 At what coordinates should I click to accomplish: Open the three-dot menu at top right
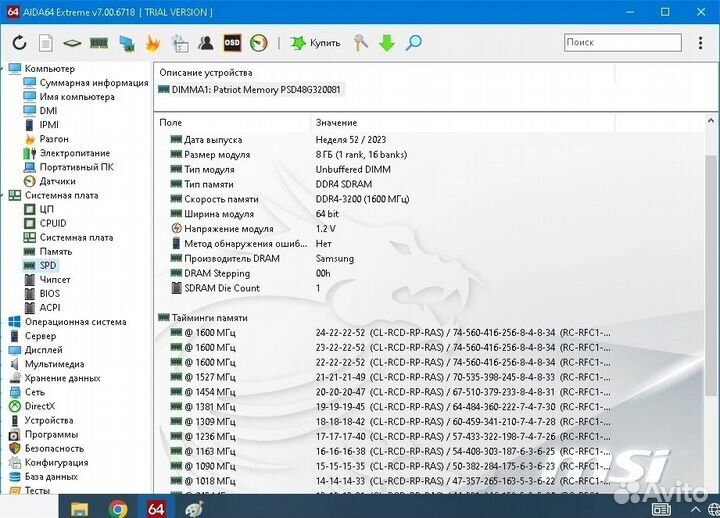pyautogui.click(x=701, y=43)
